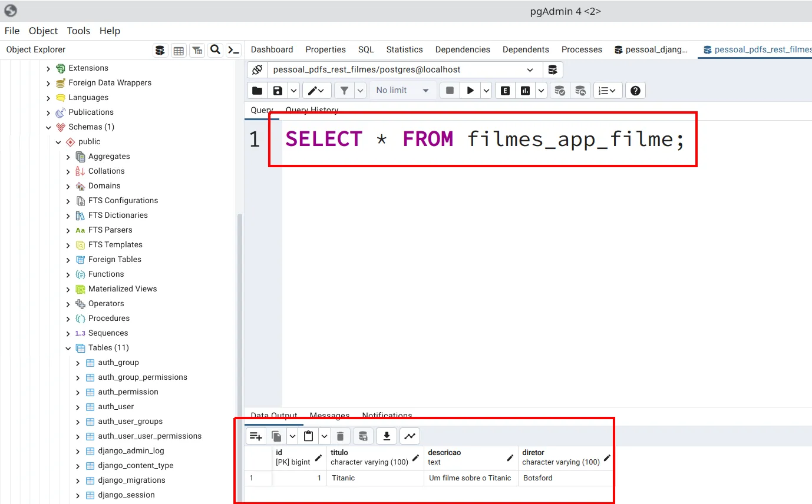Open the Macros list dropdown
The image size is (812, 504).
point(608,91)
